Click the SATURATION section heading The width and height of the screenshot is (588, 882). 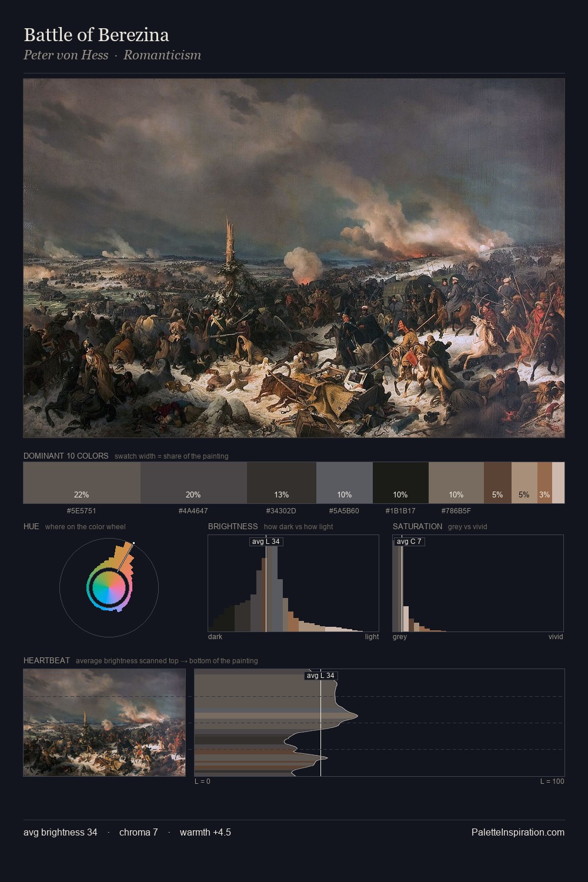click(x=417, y=526)
